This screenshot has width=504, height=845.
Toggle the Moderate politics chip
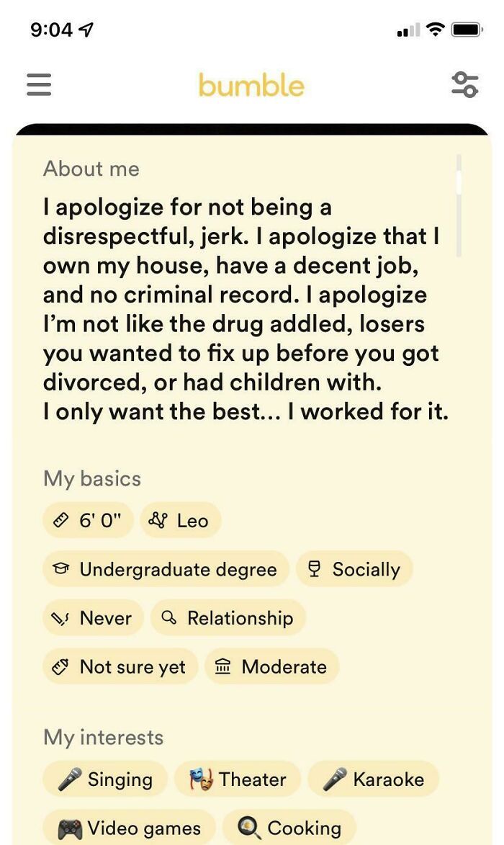[x=271, y=666]
